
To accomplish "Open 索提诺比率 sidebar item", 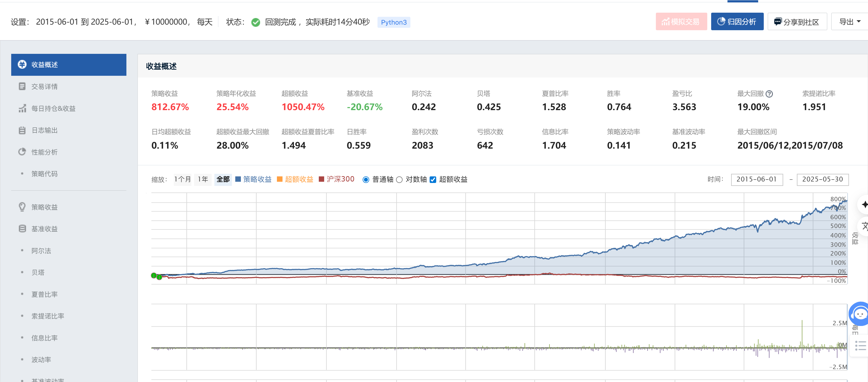I will tap(69, 316).
